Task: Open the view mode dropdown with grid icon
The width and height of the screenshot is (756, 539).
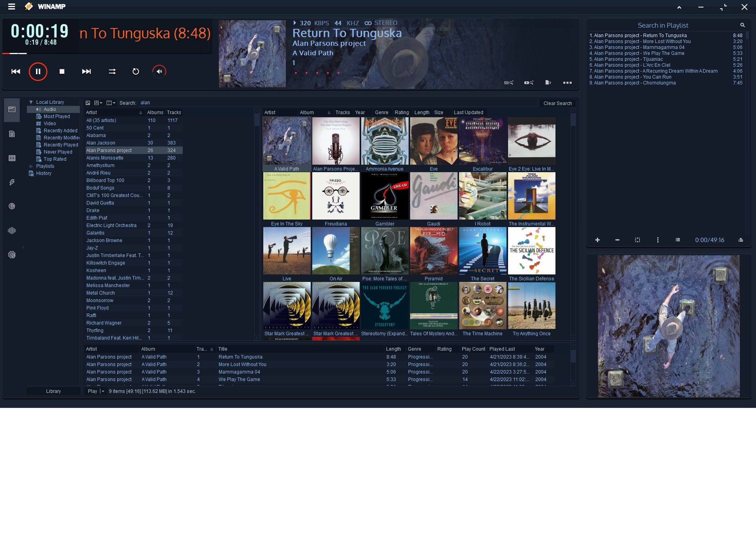Action: (x=98, y=103)
